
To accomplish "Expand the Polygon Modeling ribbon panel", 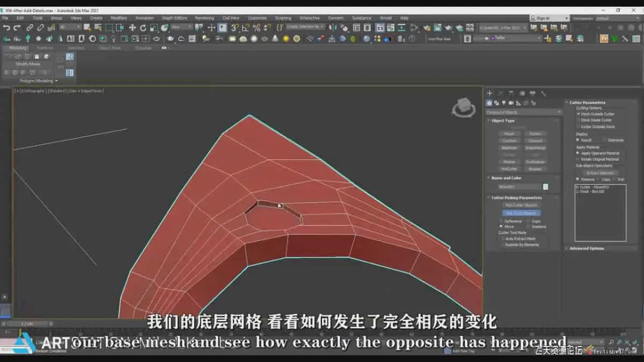I will pos(39,80).
